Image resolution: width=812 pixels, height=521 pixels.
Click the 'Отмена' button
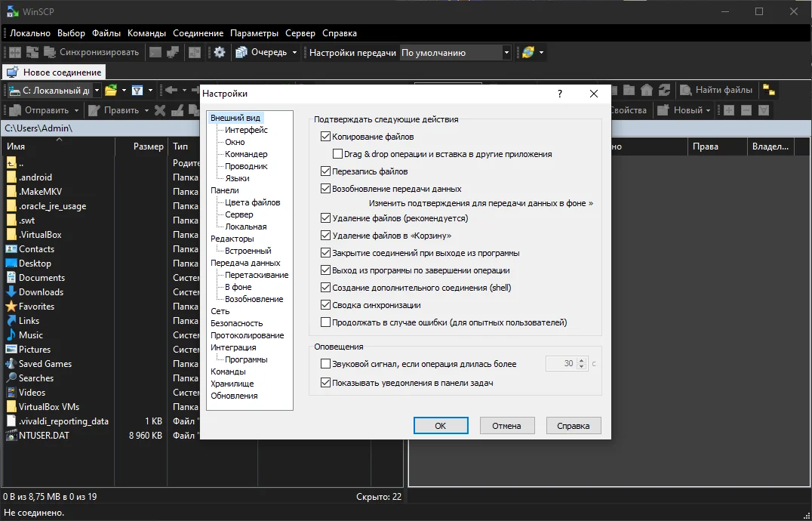coord(506,426)
